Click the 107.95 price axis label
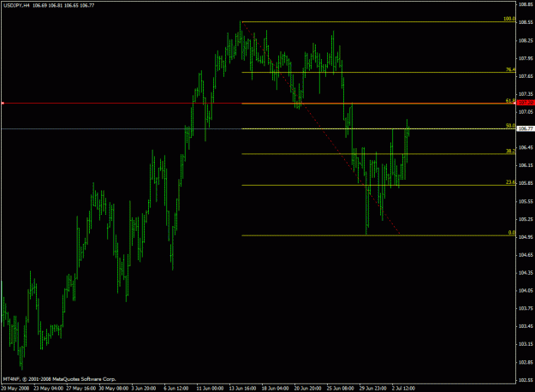This screenshot has height=392, width=535. click(526, 58)
